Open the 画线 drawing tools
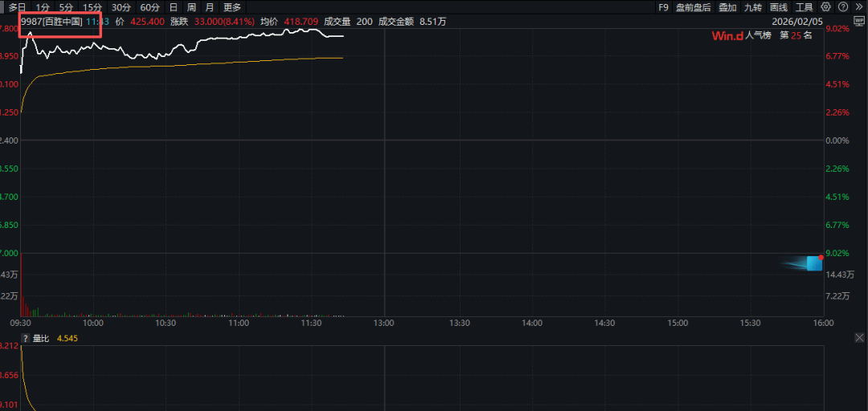Screen dimensions: 868x411 click(x=779, y=7)
